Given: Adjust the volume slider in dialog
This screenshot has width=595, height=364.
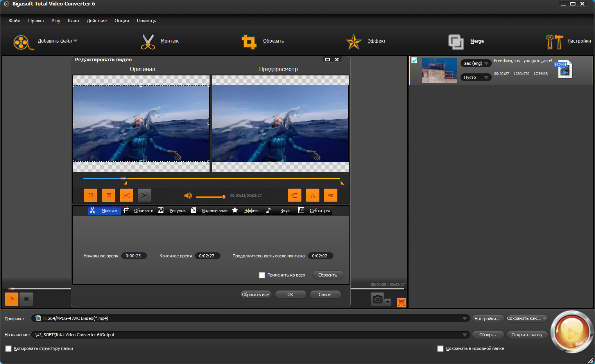Looking at the screenshot, I should point(210,197).
